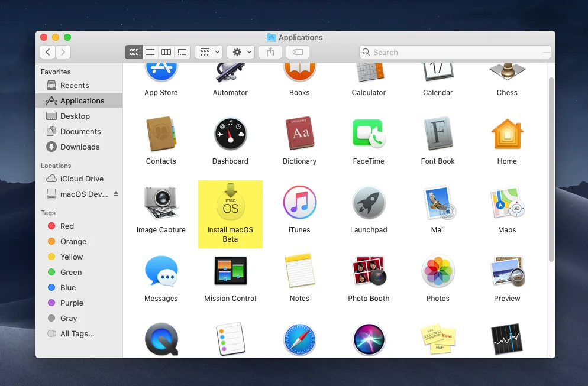This screenshot has height=386, width=588.
Task: Choose the Messages app icon
Action: pos(161,271)
